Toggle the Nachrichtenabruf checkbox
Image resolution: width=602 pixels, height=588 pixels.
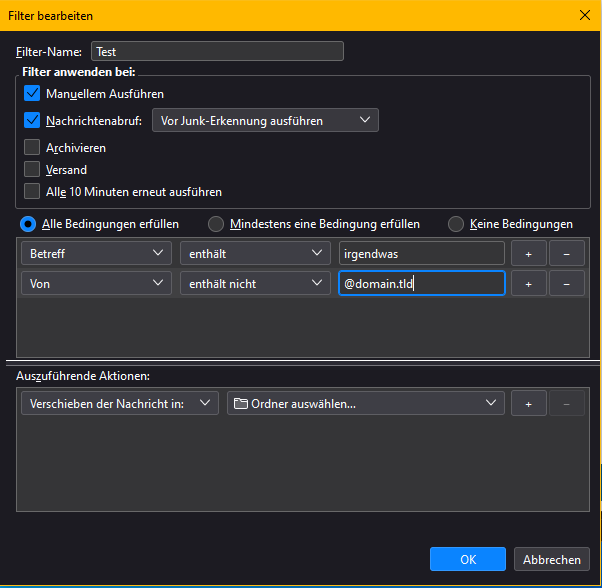point(32,121)
